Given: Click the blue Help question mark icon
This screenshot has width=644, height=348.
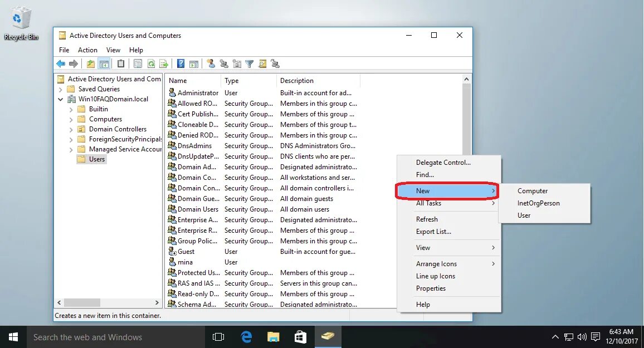Looking at the screenshot, I should pos(180,63).
